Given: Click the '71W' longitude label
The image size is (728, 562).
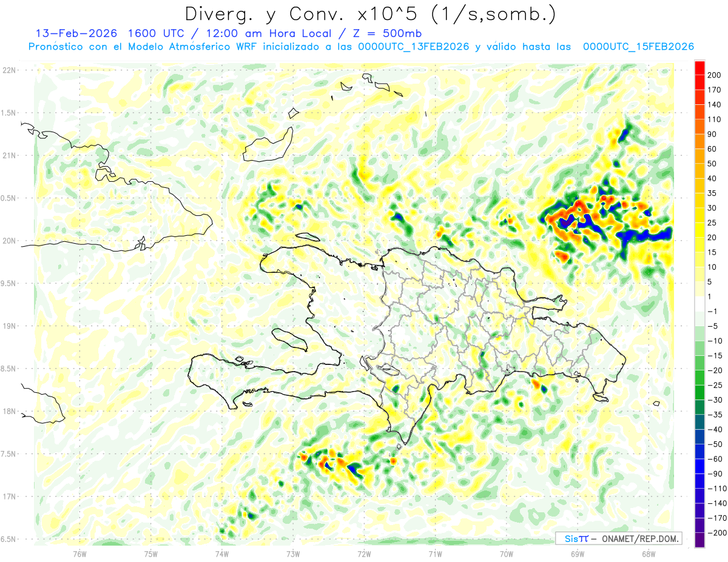Looking at the screenshot, I should tap(435, 554).
